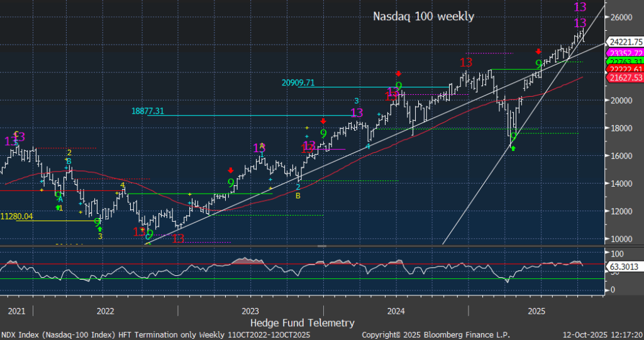Select the green up arrow at the 2025 low

point(514,148)
